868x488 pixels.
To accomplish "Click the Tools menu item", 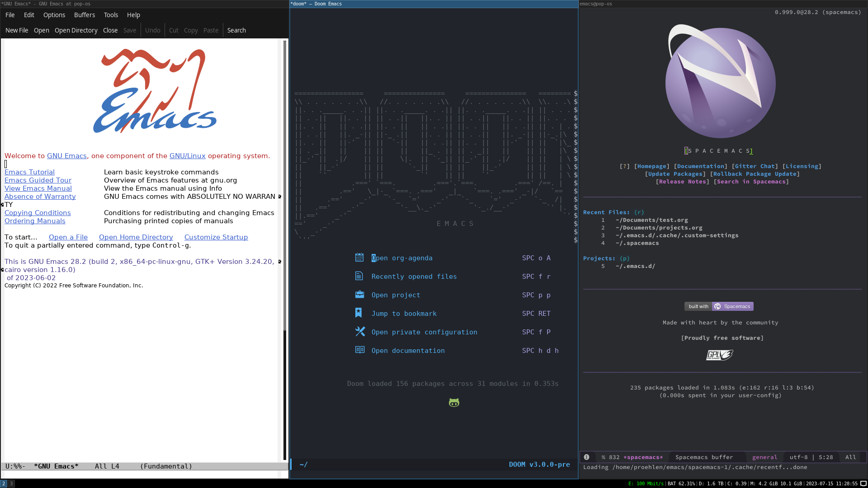I will [x=110, y=15].
